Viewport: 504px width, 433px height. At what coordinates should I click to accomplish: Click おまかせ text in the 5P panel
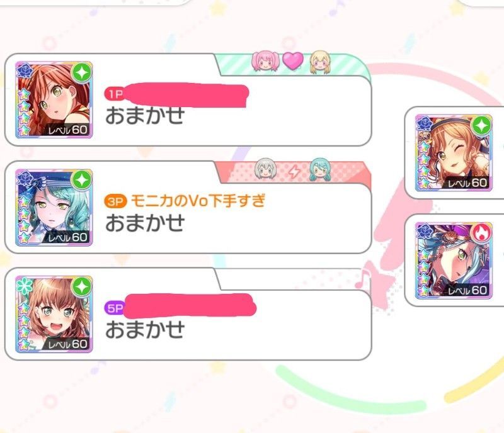pos(146,330)
